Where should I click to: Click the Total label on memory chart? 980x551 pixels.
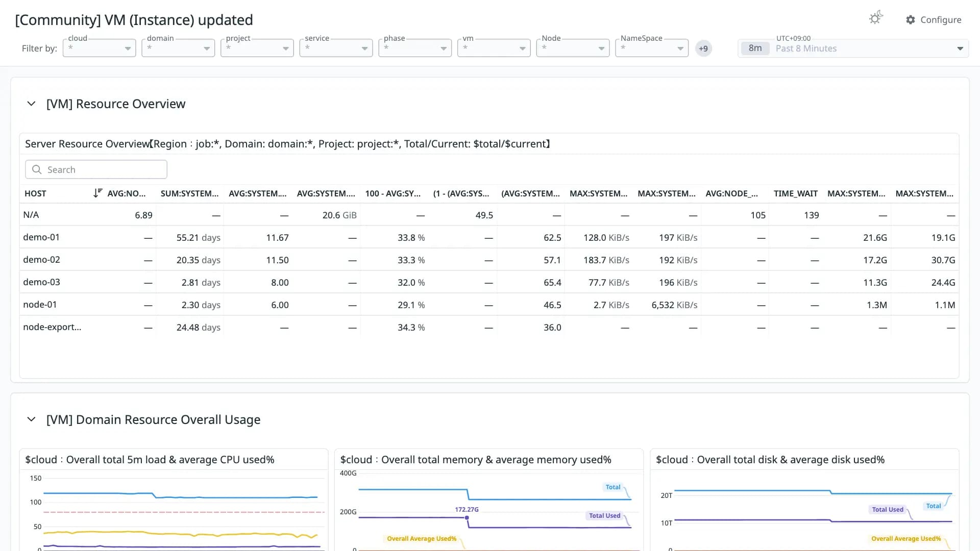pyautogui.click(x=612, y=487)
